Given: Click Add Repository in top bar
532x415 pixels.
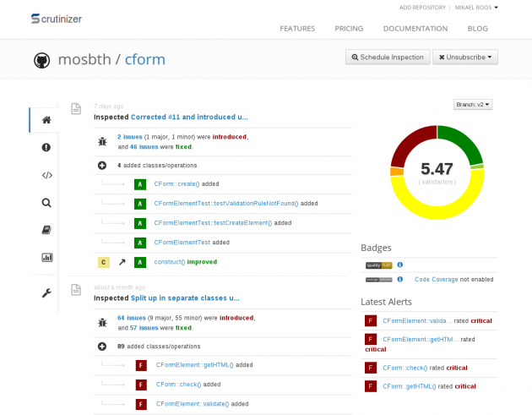Looking at the screenshot, I should point(422,8).
